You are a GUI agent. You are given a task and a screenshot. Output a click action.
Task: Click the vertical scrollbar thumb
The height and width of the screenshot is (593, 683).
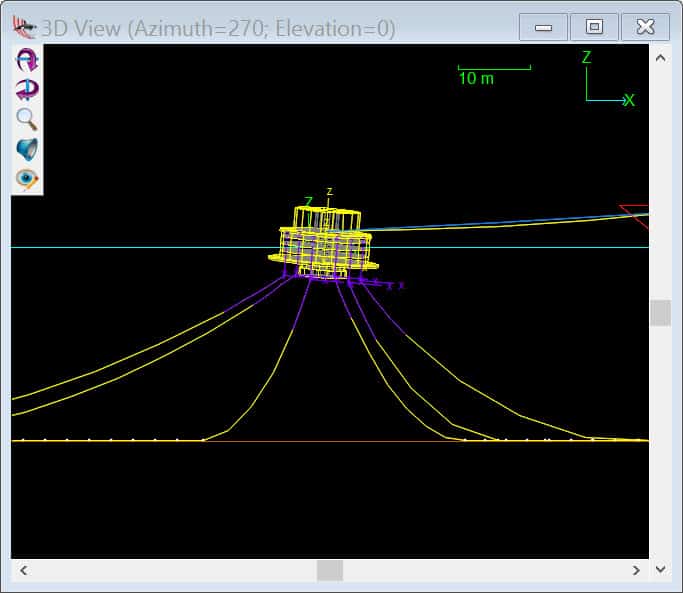pyautogui.click(x=660, y=313)
